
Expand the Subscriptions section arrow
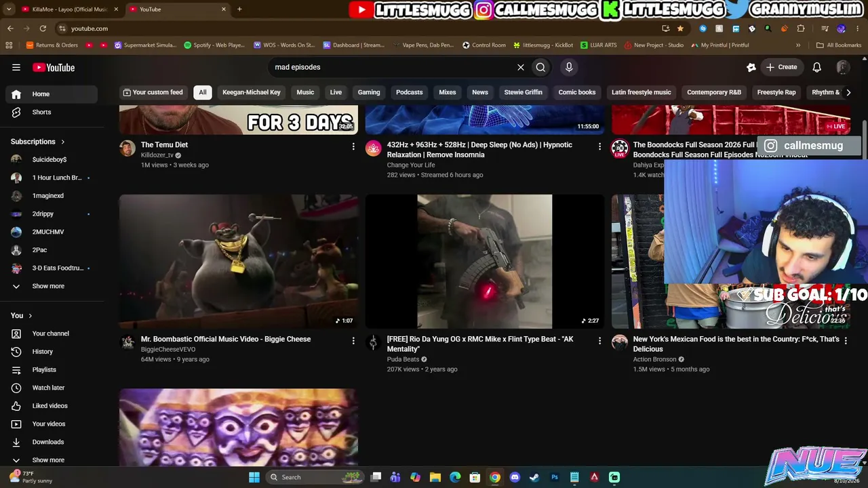pyautogui.click(x=62, y=142)
